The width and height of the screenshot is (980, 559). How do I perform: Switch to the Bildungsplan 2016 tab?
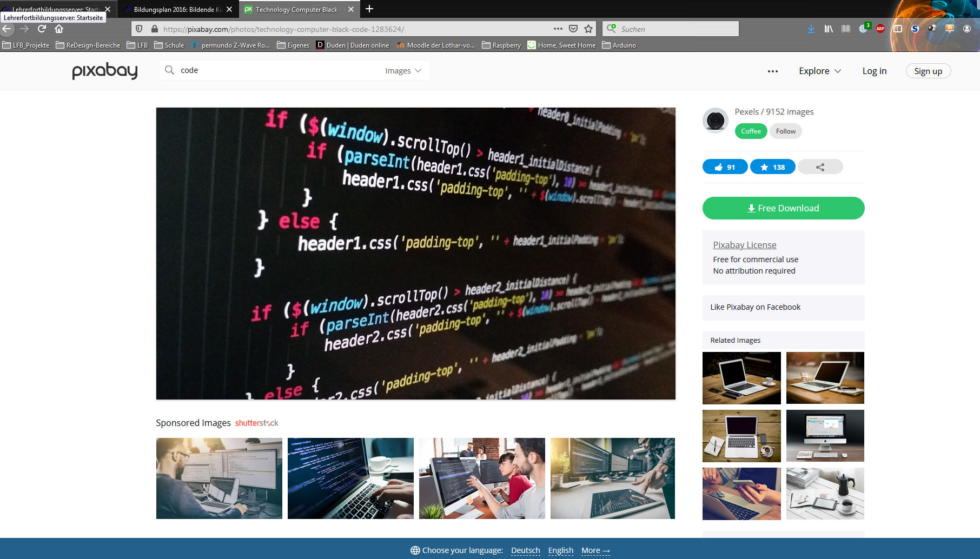tap(174, 9)
